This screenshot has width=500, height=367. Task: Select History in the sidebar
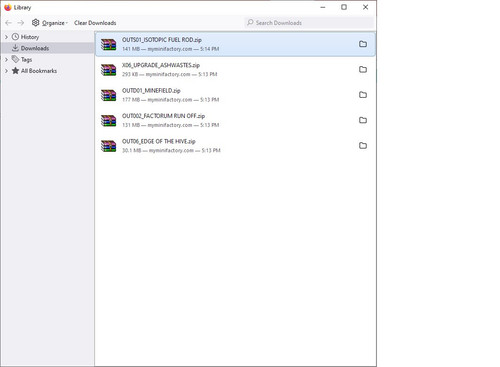click(30, 37)
